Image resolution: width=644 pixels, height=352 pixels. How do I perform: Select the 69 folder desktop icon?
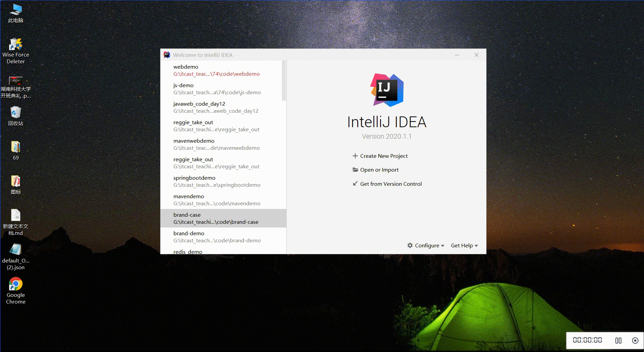pyautogui.click(x=15, y=150)
